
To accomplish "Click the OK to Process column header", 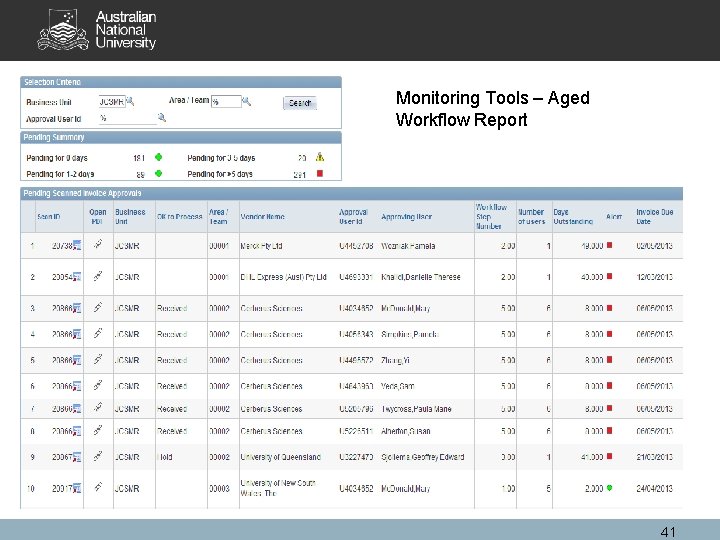I will click(180, 216).
